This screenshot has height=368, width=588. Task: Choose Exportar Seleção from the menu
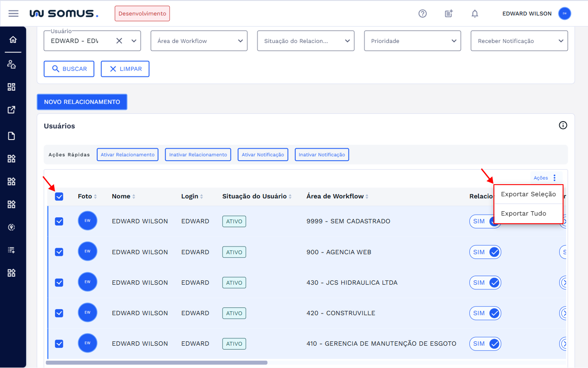point(528,194)
